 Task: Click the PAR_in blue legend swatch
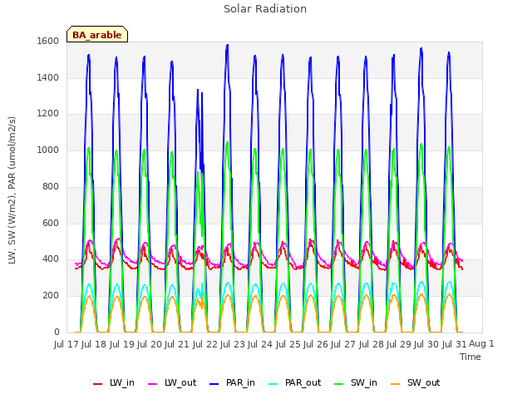pyautogui.click(x=214, y=384)
